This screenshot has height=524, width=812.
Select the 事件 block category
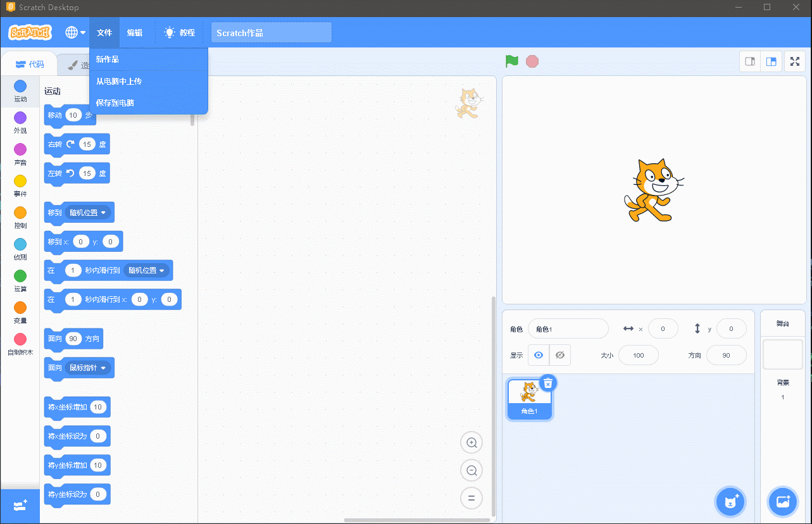(20, 186)
